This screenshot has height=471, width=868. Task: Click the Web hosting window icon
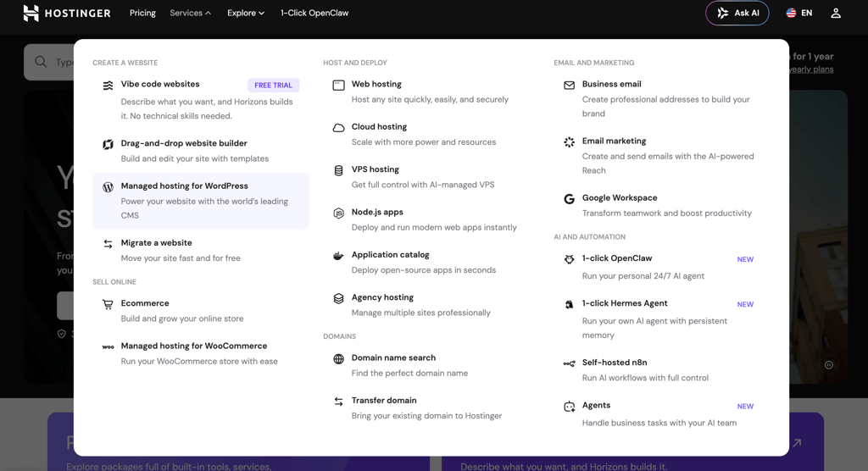[x=338, y=86]
